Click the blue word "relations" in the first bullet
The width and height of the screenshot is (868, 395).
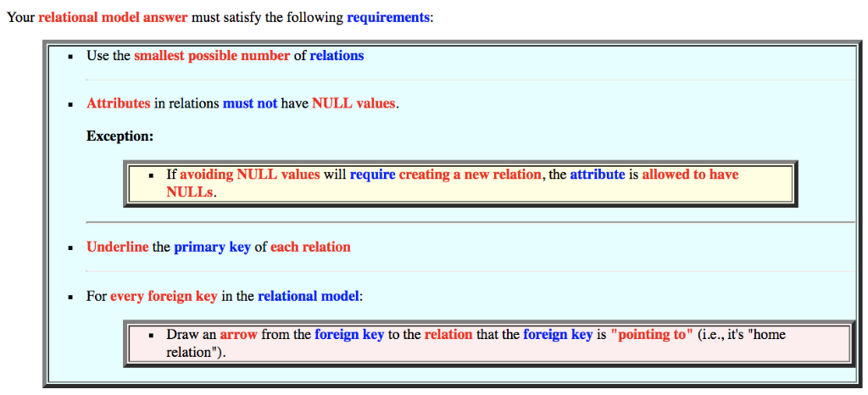pyautogui.click(x=337, y=56)
